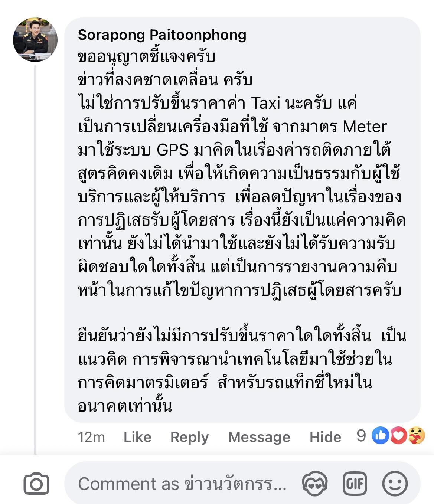
Task: Tap the comment's final paragraph
Action: coord(238,371)
